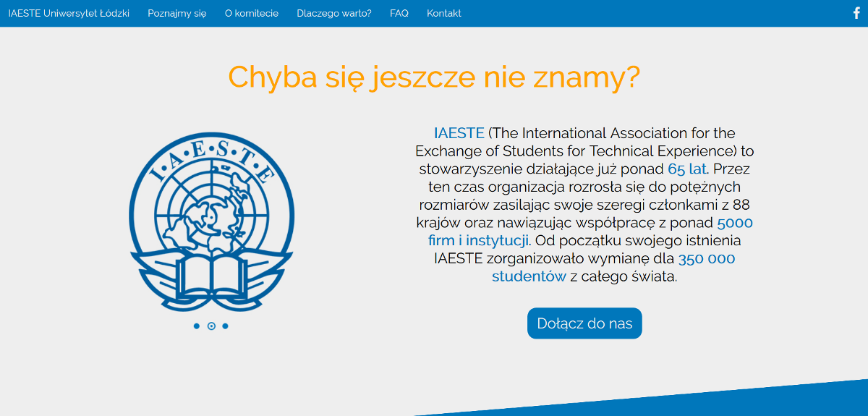868x416 pixels.
Task: Click the blue word IAESTE in the paragraph
Action: [x=459, y=133]
